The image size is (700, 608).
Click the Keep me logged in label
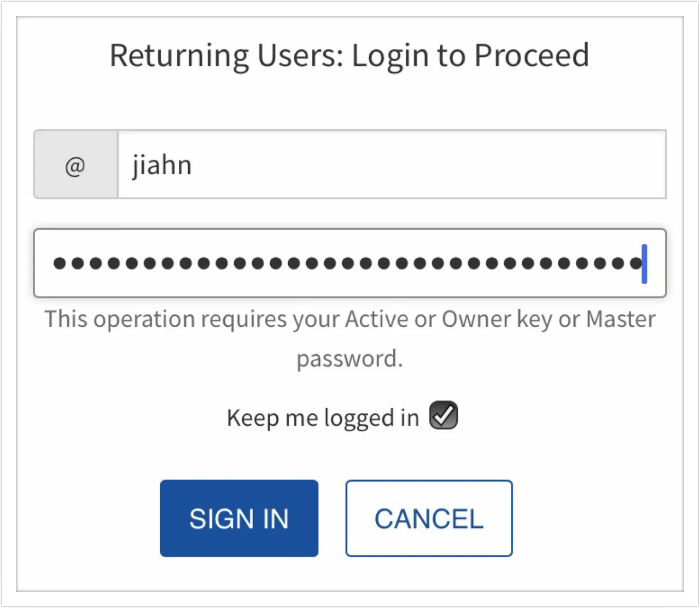pyautogui.click(x=323, y=418)
